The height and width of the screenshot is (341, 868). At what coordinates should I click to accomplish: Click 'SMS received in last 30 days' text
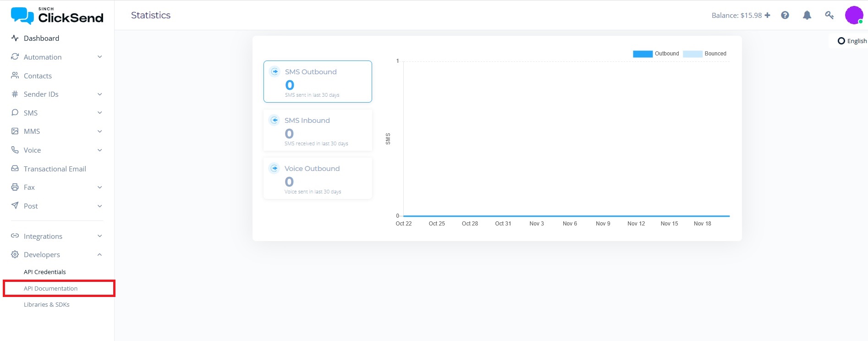pyautogui.click(x=316, y=143)
